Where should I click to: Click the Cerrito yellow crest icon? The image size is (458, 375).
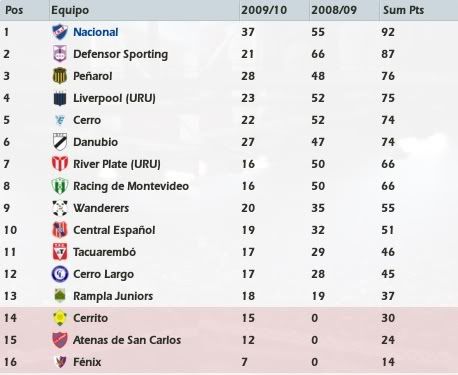point(60,318)
